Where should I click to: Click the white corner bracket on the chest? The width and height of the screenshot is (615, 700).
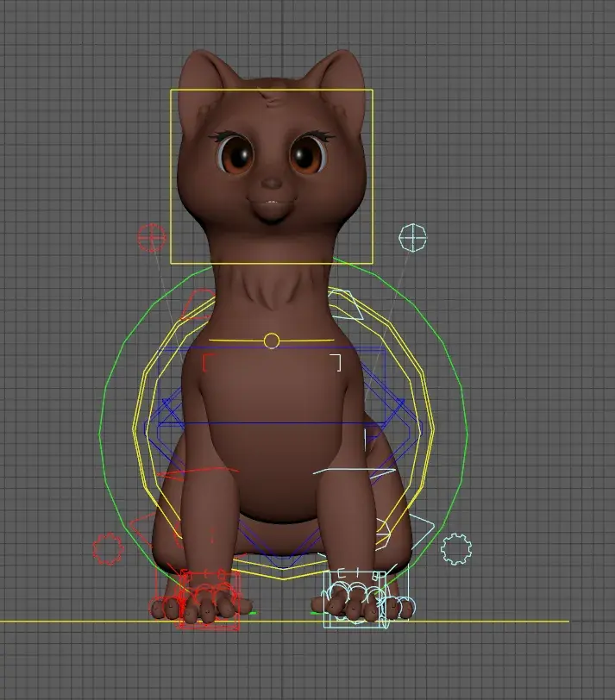click(338, 362)
